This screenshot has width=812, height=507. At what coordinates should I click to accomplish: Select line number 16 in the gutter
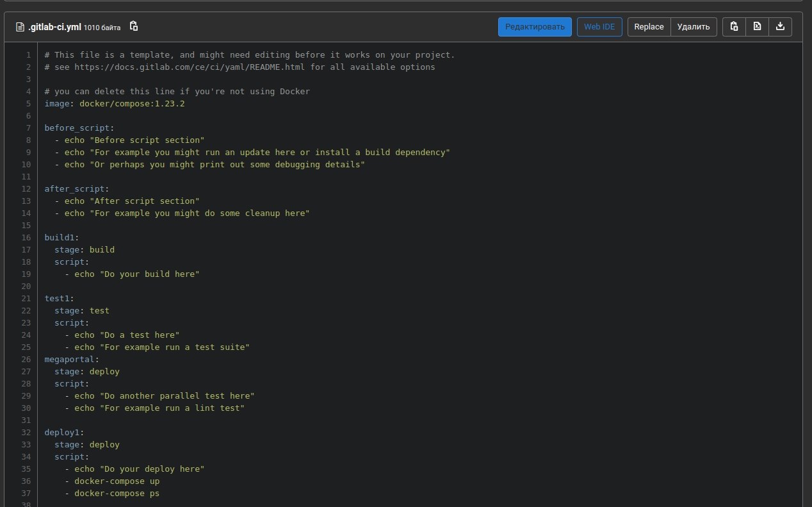coord(26,238)
